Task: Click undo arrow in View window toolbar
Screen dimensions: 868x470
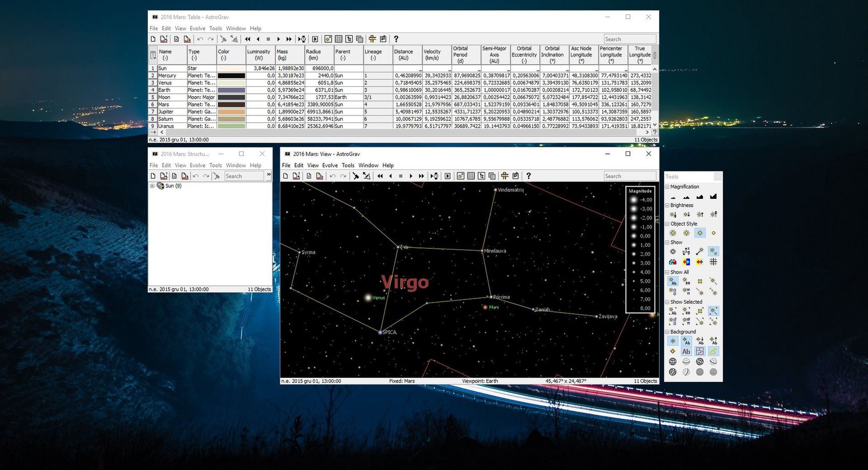Action: [x=333, y=176]
